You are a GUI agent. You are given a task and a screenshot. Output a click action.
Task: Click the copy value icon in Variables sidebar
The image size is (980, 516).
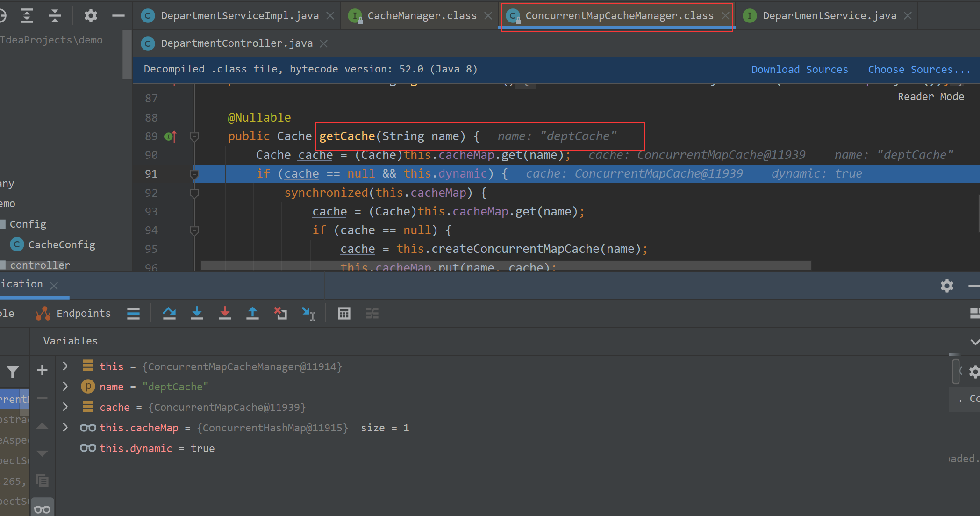[42, 480]
